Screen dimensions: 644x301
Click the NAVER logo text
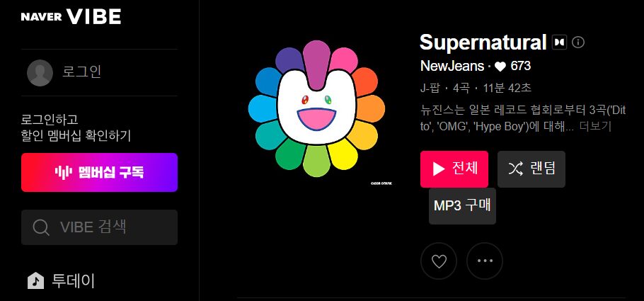(42, 17)
